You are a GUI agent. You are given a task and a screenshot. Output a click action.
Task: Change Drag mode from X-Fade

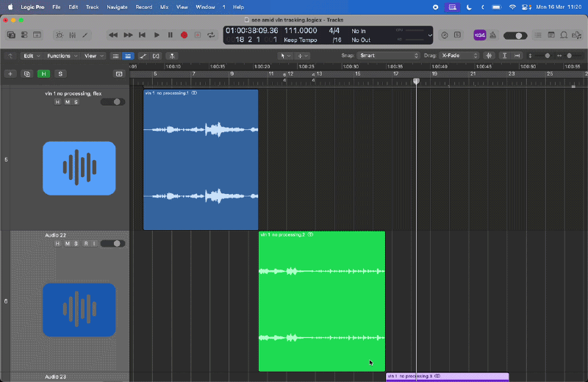click(x=459, y=56)
